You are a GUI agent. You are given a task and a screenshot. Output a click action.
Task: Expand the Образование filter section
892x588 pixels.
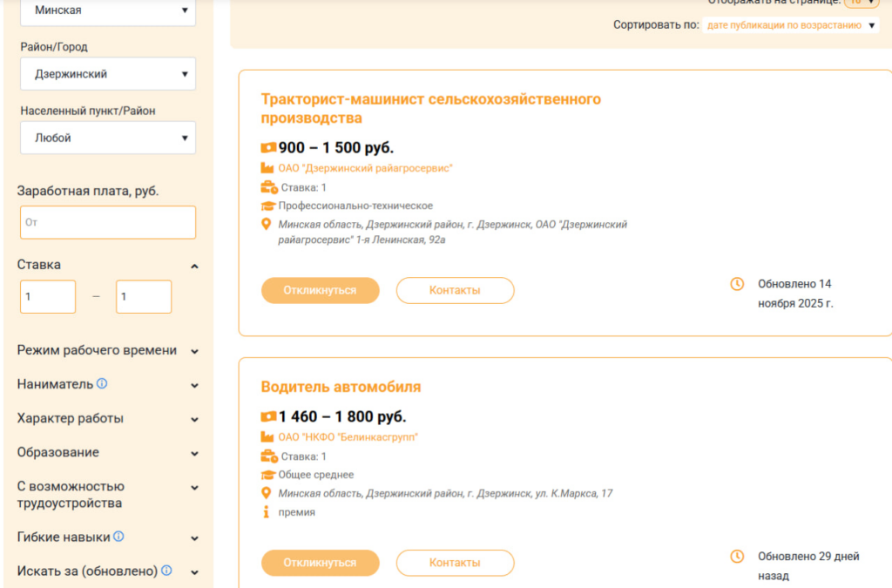(194, 453)
